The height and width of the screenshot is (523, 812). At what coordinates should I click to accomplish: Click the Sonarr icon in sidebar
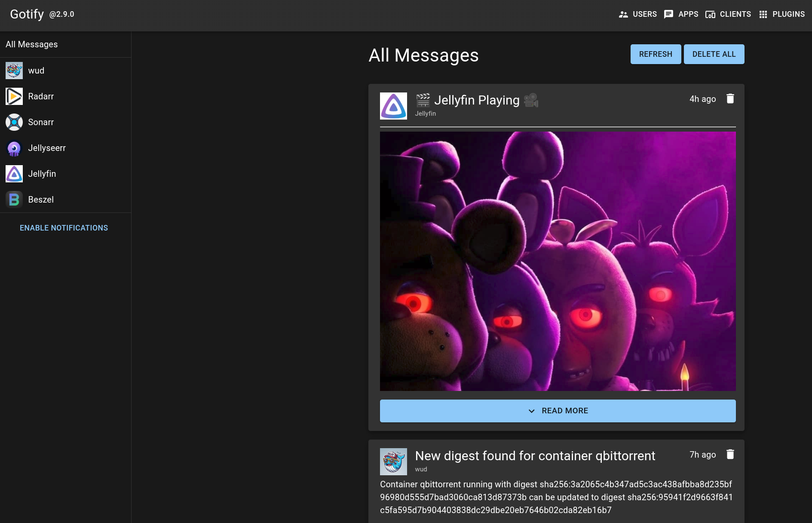(x=14, y=122)
